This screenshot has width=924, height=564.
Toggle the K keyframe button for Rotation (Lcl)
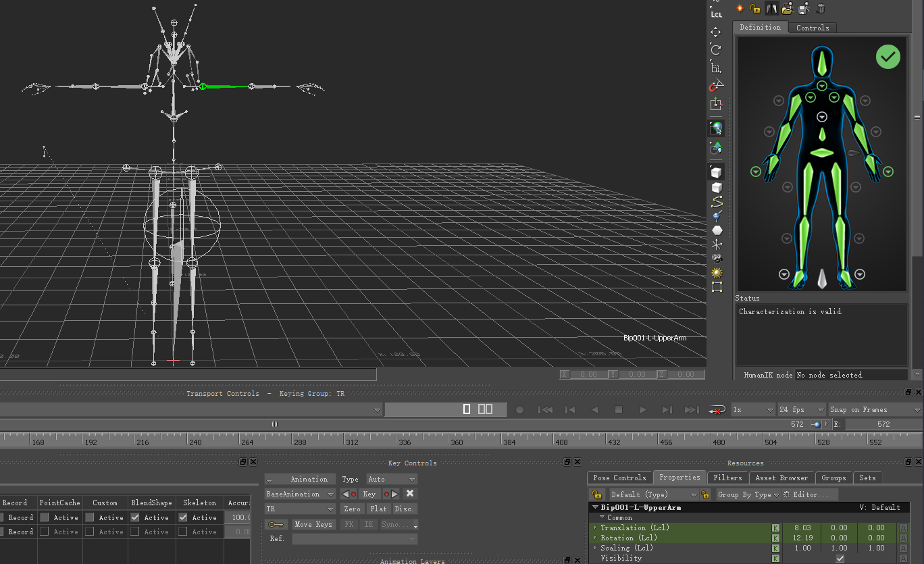coord(775,538)
